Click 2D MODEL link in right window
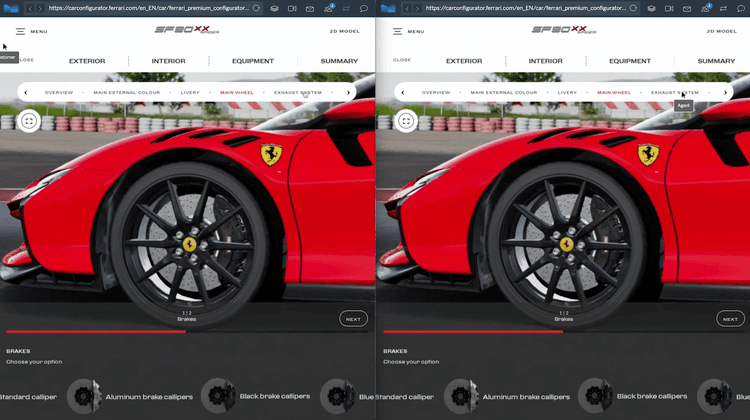This screenshot has height=420, width=750. pos(721,31)
